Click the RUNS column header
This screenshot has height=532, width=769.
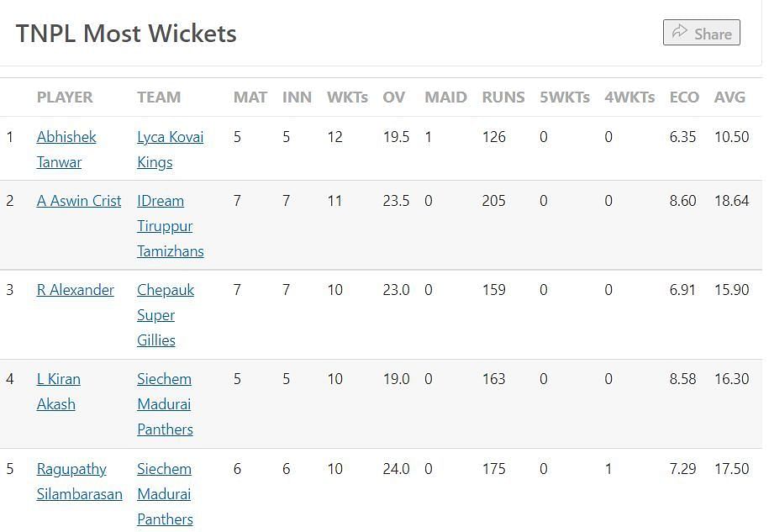click(503, 97)
